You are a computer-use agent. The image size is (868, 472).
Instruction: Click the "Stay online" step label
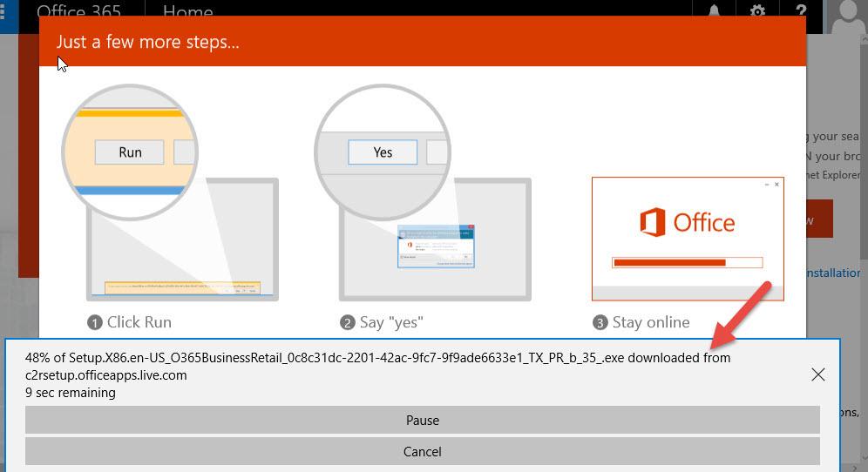[651, 322]
